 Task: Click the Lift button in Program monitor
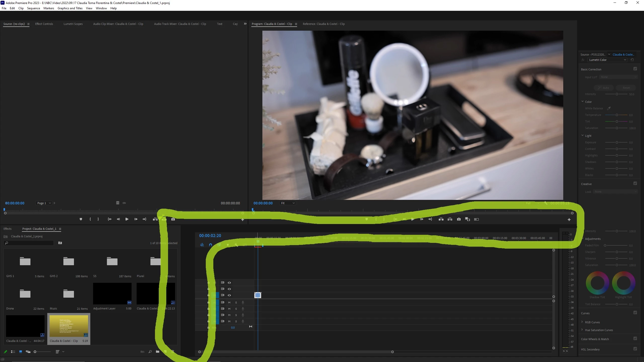(x=441, y=219)
